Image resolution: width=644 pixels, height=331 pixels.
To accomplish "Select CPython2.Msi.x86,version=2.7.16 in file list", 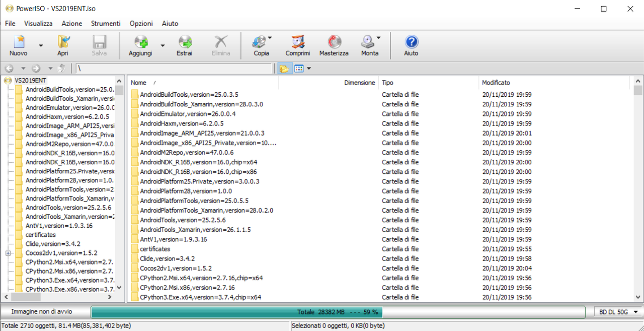I will point(187,288).
